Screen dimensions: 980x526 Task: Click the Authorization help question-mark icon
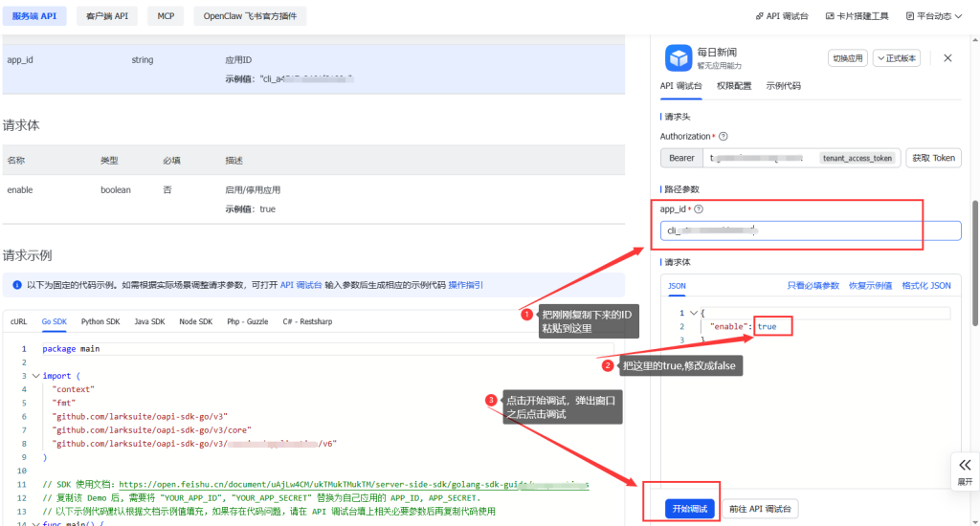(724, 137)
